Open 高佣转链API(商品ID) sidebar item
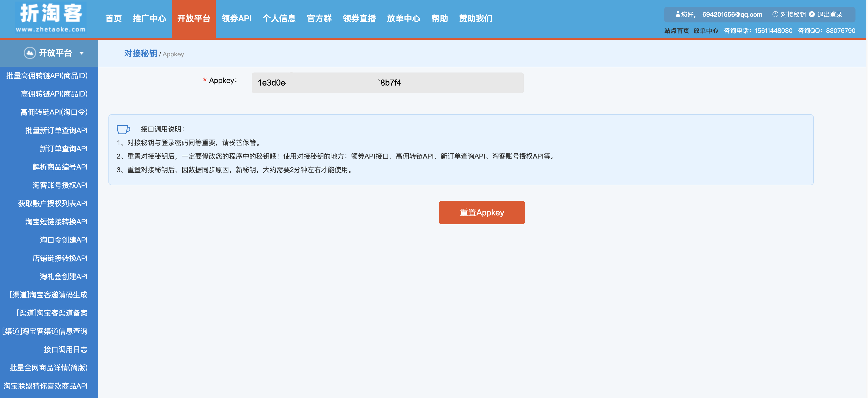The height and width of the screenshot is (398, 868). [x=54, y=94]
